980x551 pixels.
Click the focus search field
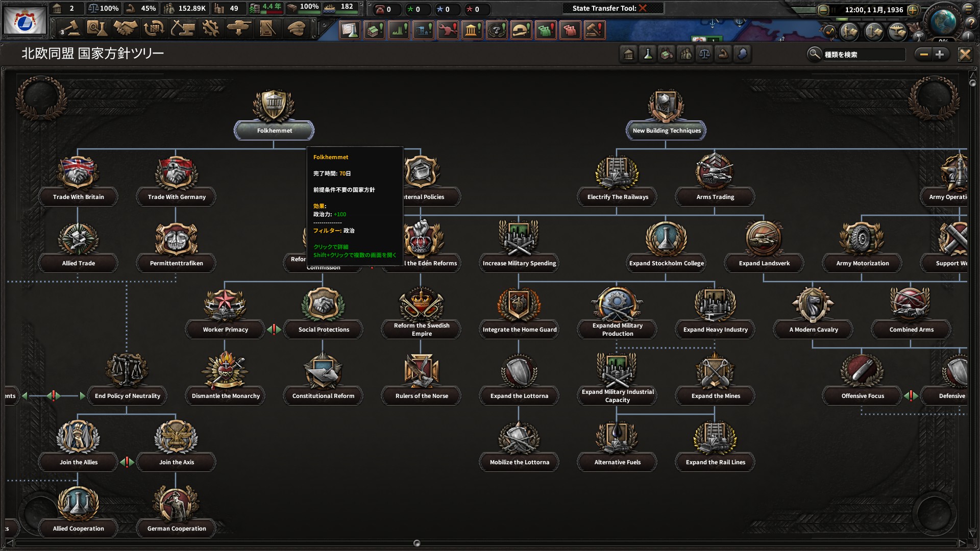(x=864, y=55)
